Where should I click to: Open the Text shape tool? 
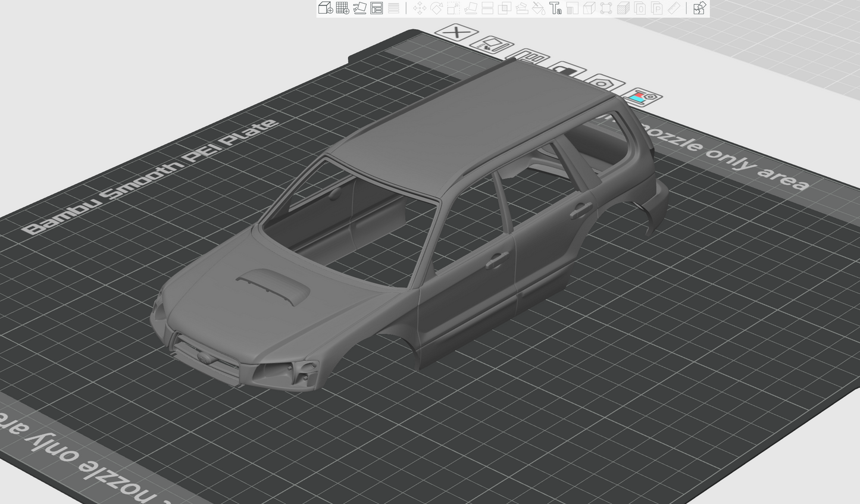point(555,8)
